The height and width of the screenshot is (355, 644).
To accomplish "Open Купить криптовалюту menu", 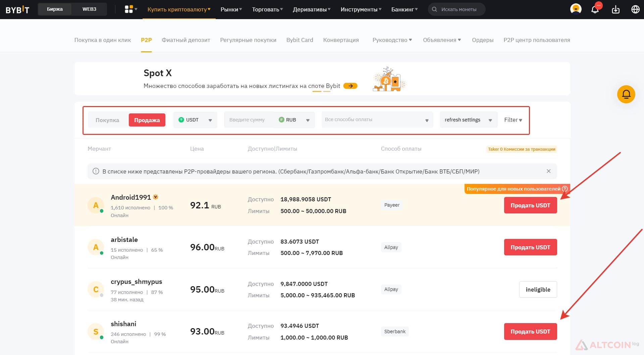I will tap(179, 9).
